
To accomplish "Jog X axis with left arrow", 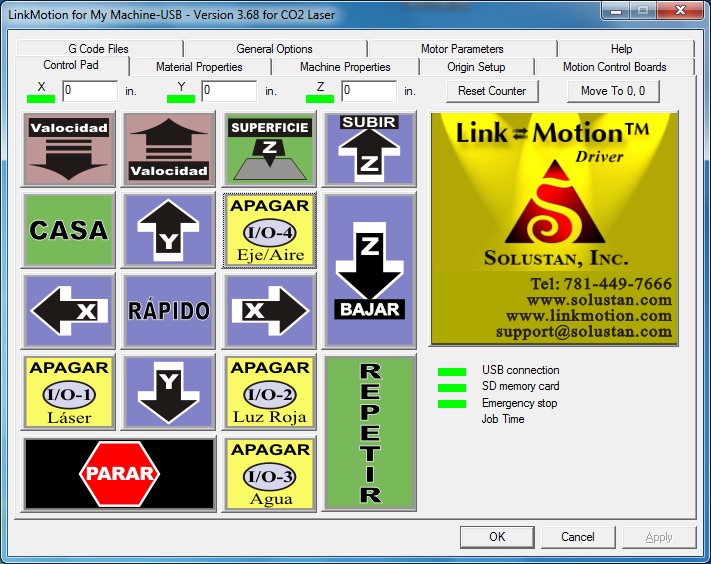I will 68,310.
